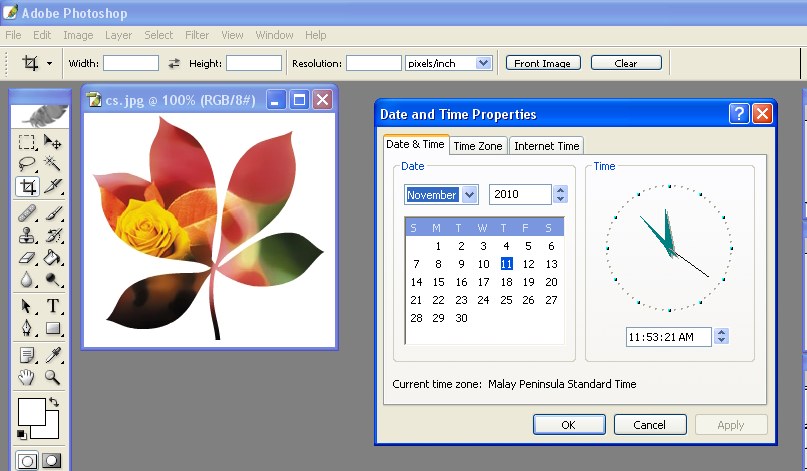
Task: Reset default foreground and background colors
Action: [x=22, y=435]
